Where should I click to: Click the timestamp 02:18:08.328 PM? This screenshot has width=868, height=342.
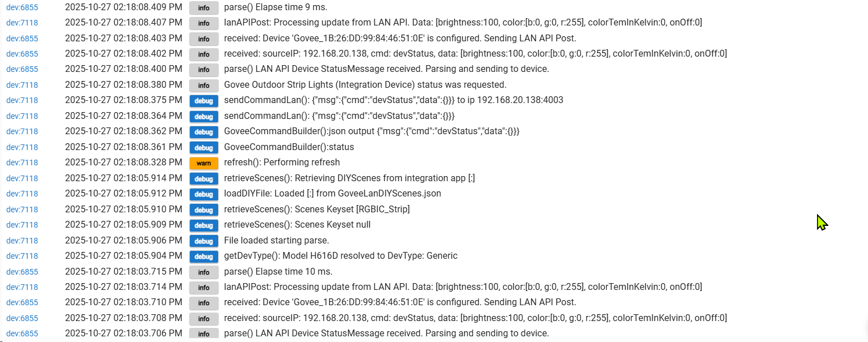click(x=124, y=163)
